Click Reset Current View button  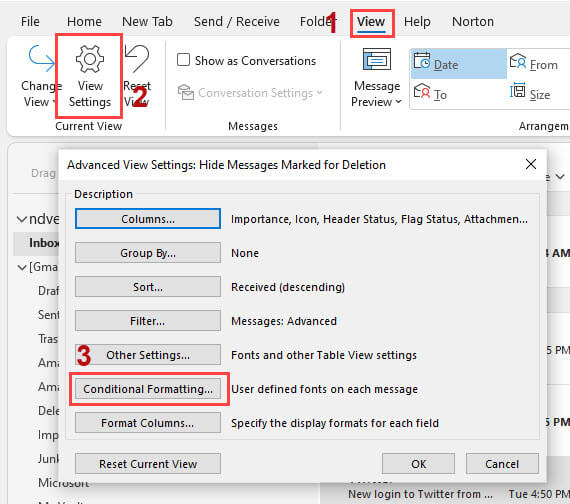pos(148,464)
